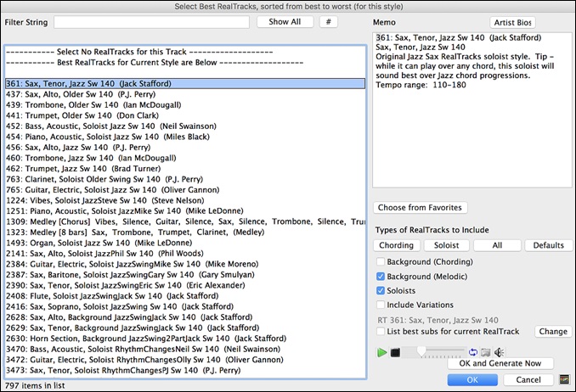This screenshot has height=392, width=576.
Task: Enable Background (Chording) checkbox
Action: coord(380,261)
